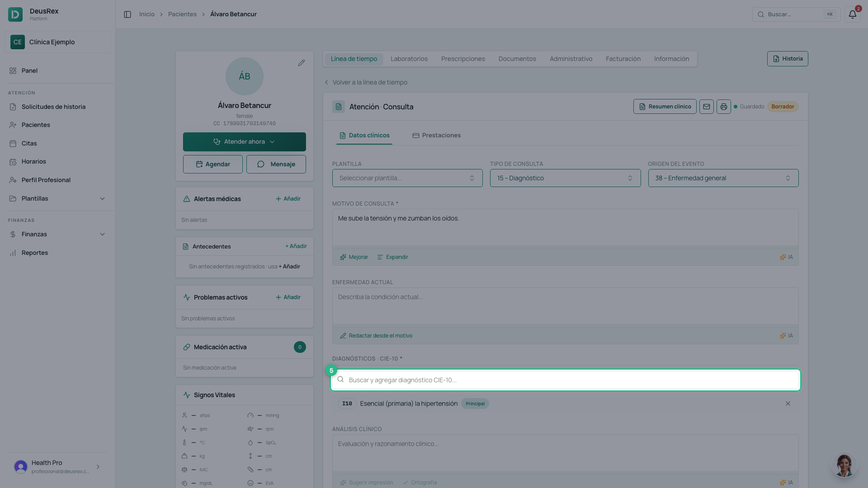This screenshot has width=868, height=488.
Task: Expand the Plantillas menu
Action: (58, 198)
